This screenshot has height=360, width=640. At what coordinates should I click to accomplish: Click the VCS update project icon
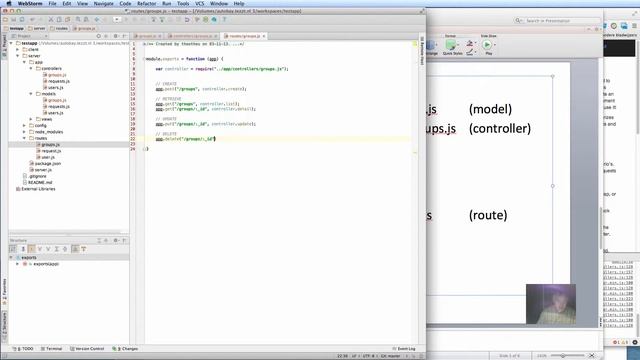[153, 20]
